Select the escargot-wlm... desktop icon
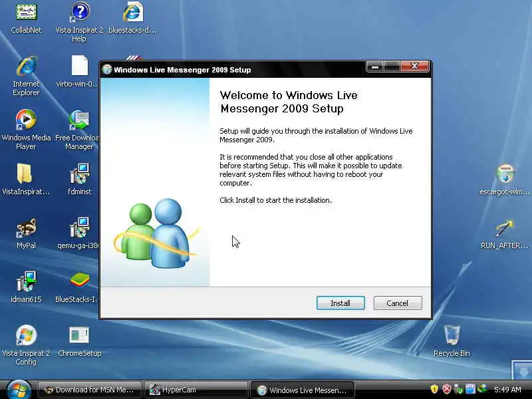Viewport: 532px width, 399px height. click(505, 179)
